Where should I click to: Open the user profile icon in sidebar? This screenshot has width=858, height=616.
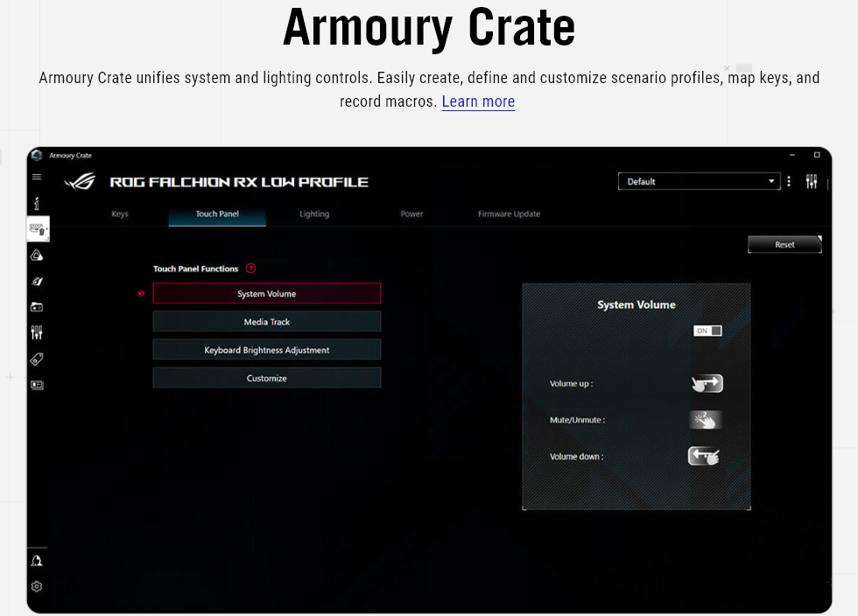pyautogui.click(x=37, y=561)
